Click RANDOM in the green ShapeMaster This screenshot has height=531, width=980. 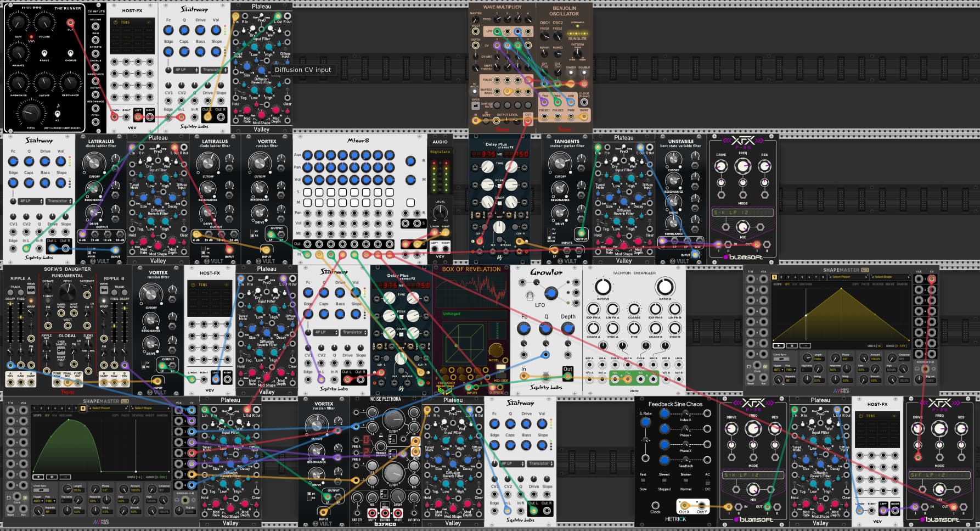(x=162, y=416)
